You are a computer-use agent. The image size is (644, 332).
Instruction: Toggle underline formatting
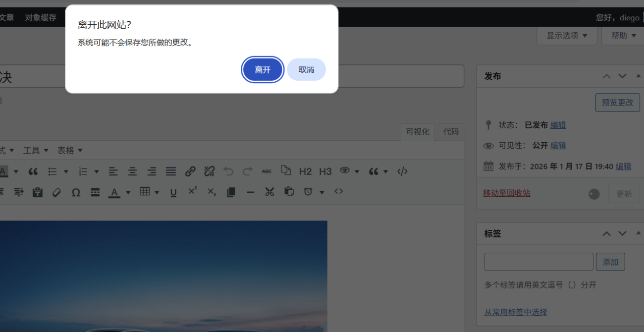coord(173,192)
